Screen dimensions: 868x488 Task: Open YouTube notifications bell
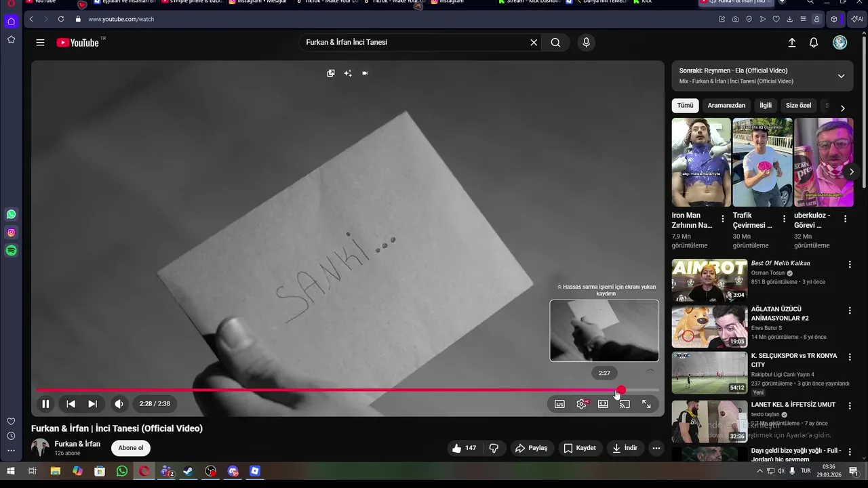pos(814,43)
